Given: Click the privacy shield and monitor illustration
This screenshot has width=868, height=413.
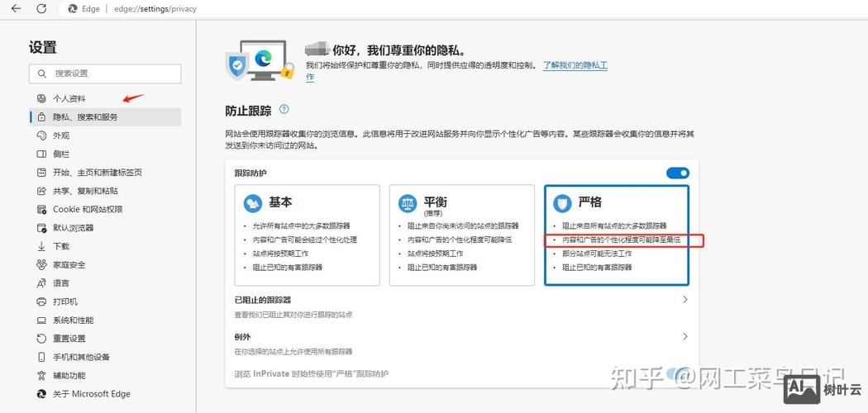Looking at the screenshot, I should (x=260, y=61).
